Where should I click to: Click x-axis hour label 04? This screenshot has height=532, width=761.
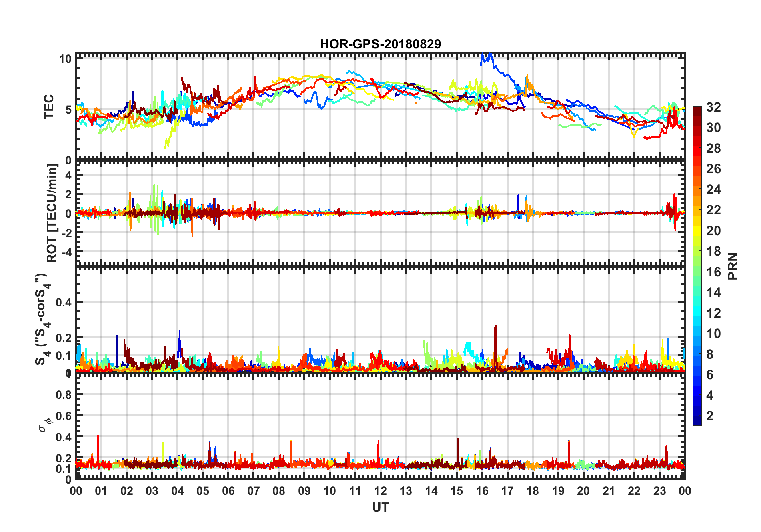(178, 491)
